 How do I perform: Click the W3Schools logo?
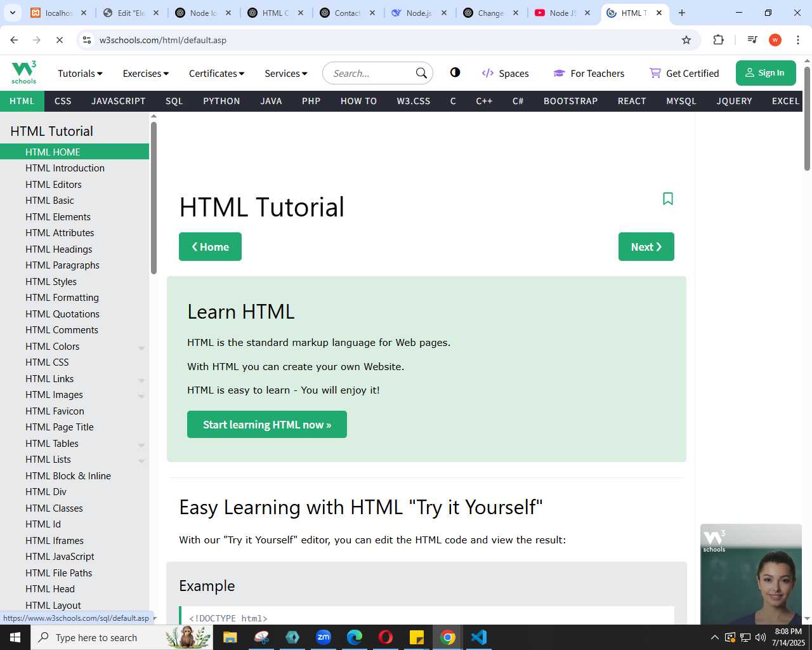point(24,72)
